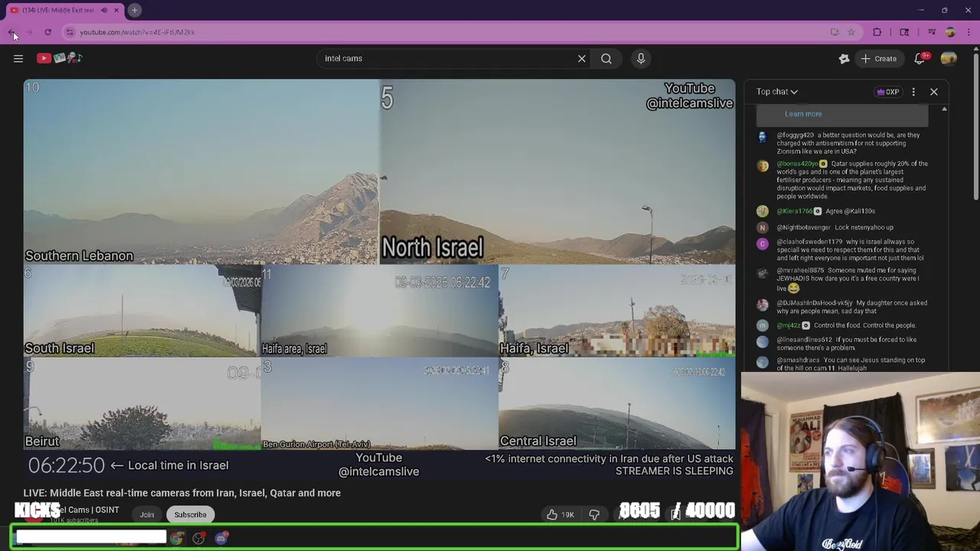Screen dimensions: 980x551
Task: Click chat author @linesandlines612
Action: point(805,340)
